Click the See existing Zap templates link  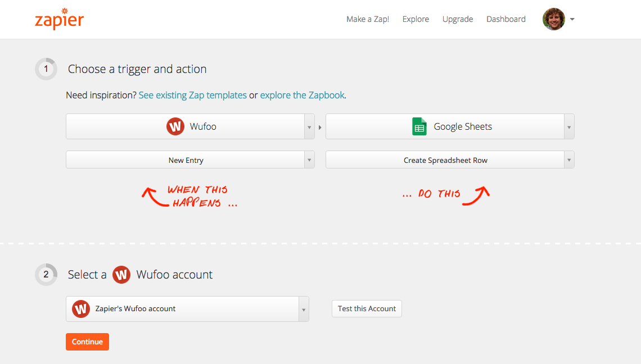192,95
